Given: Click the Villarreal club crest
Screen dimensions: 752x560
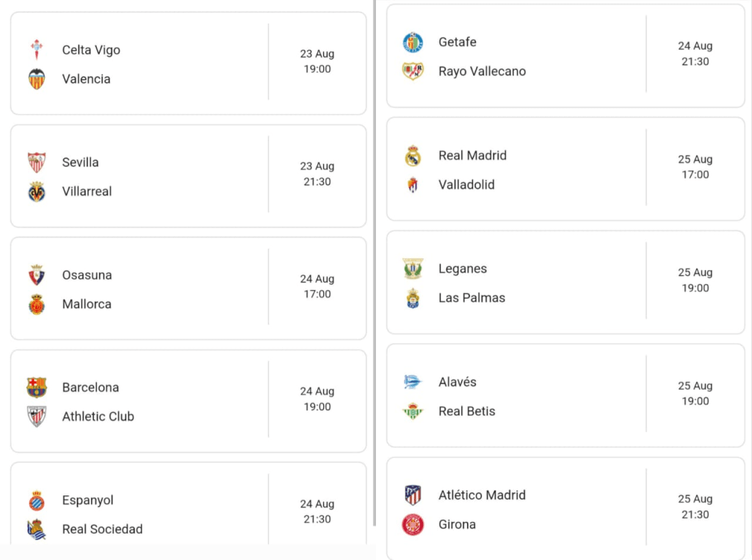Looking at the screenshot, I should pyautogui.click(x=37, y=192).
